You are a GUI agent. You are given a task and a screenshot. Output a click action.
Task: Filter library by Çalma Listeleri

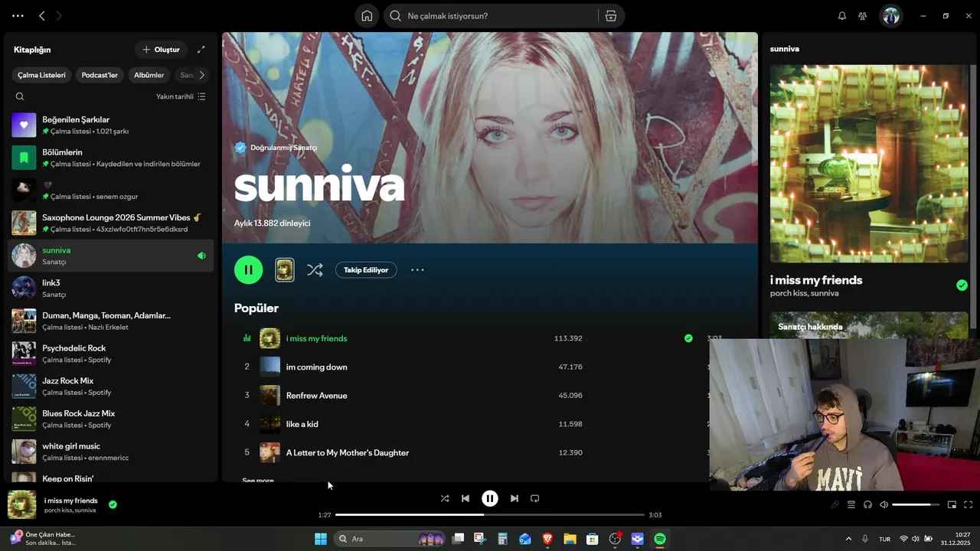42,75
